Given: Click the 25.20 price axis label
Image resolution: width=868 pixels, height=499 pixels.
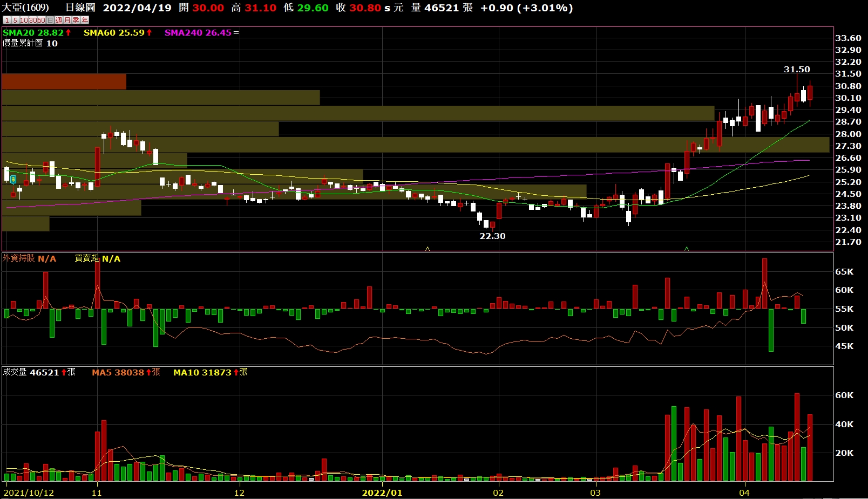Looking at the screenshot, I should (x=848, y=182).
